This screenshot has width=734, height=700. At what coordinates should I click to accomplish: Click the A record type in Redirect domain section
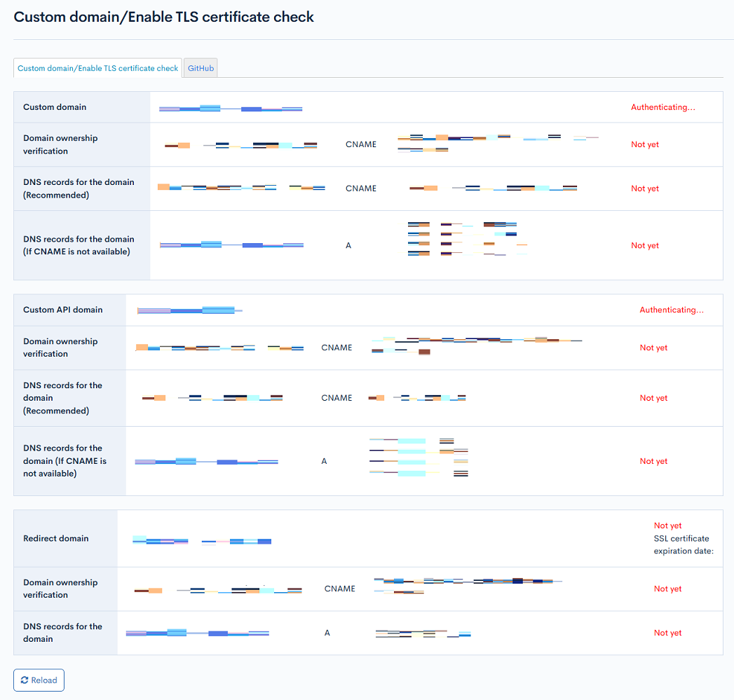coord(327,633)
